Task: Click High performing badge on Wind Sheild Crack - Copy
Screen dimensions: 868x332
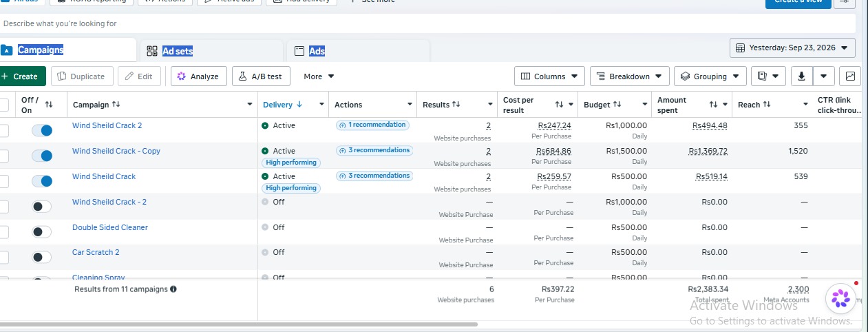Action: 290,163
